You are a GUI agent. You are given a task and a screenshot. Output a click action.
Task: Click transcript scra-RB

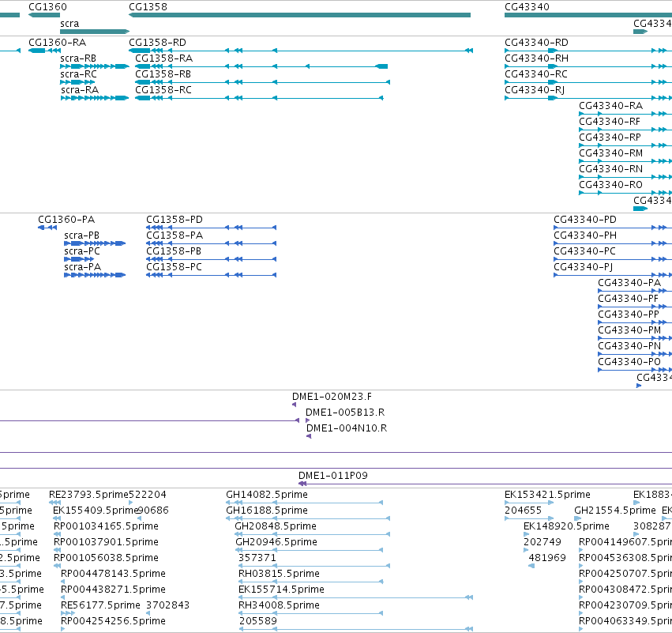[x=78, y=58]
